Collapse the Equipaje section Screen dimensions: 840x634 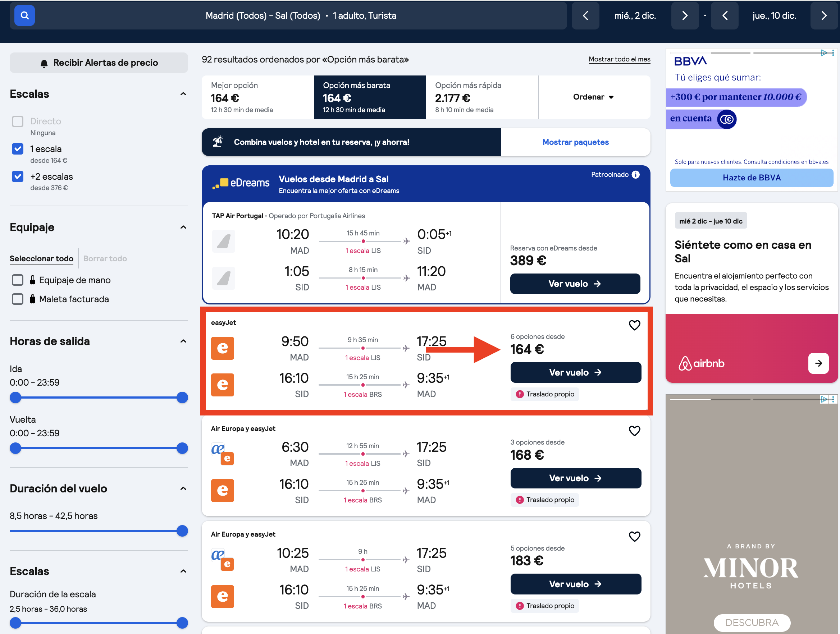pyautogui.click(x=183, y=227)
